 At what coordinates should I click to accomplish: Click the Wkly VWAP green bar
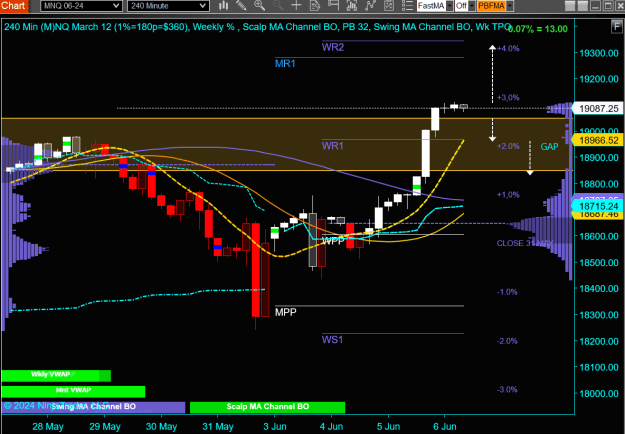(56, 375)
